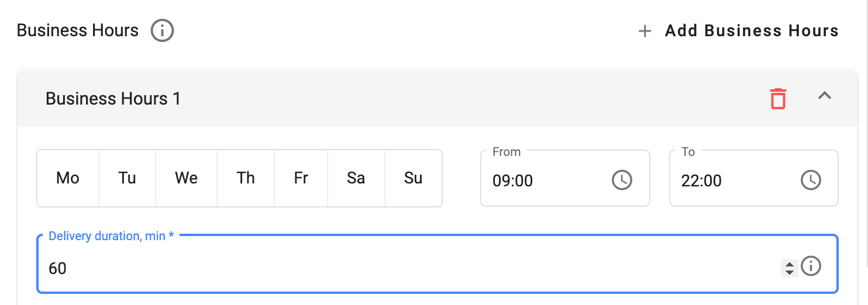Focus the Delivery duration input field
The height and width of the screenshot is (305, 868).
click(409, 268)
